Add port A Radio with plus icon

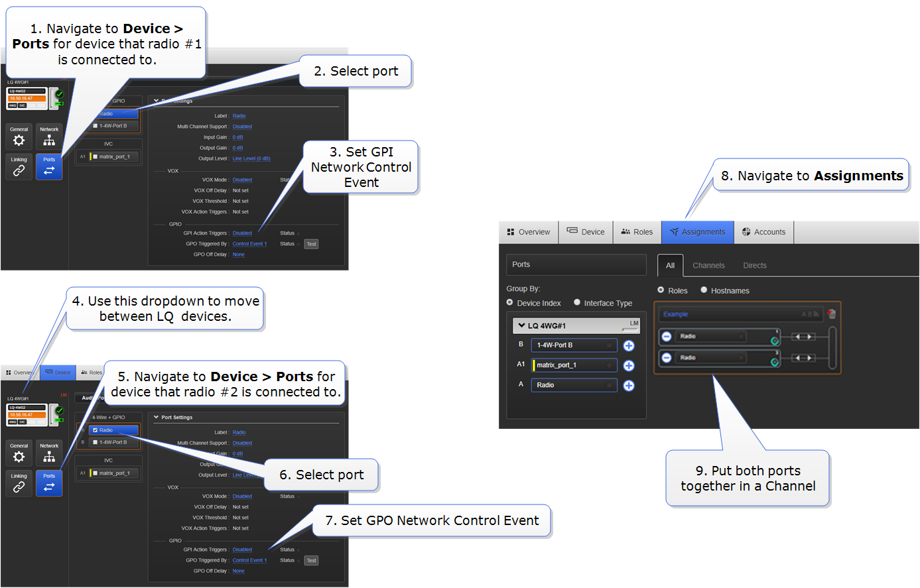(629, 386)
